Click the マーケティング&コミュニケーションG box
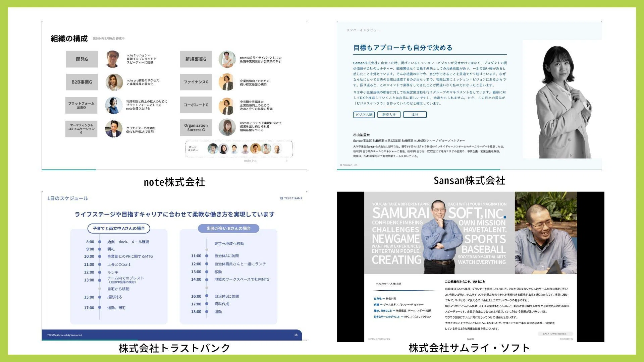Image resolution: width=644 pixels, height=362 pixels. (82, 129)
